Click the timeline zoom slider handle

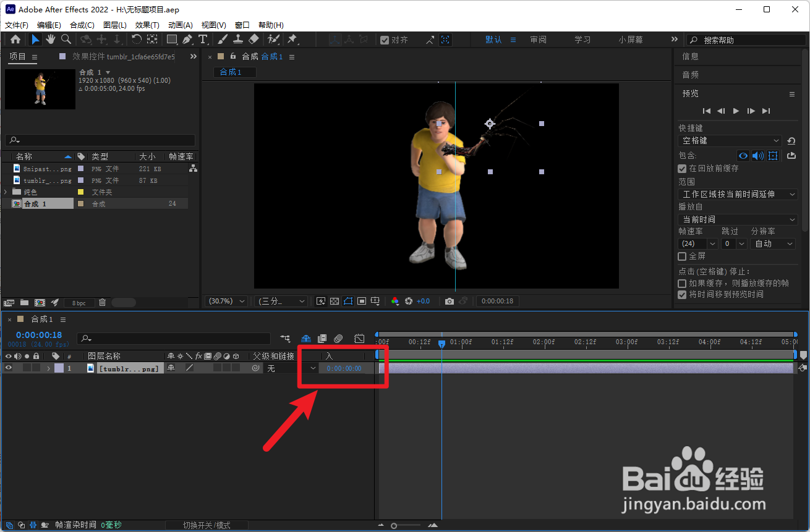[x=394, y=526]
